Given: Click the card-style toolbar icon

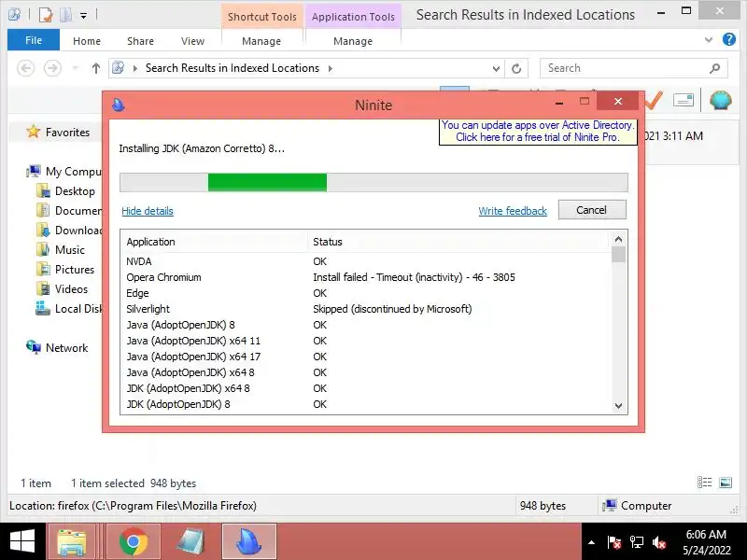Looking at the screenshot, I should pos(684,100).
